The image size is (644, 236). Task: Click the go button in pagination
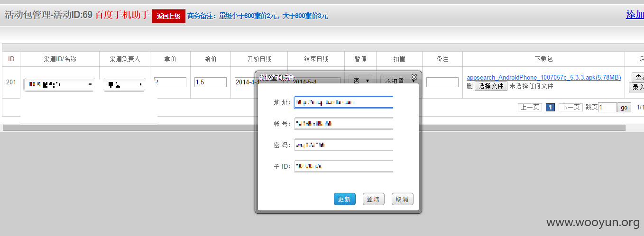point(624,108)
